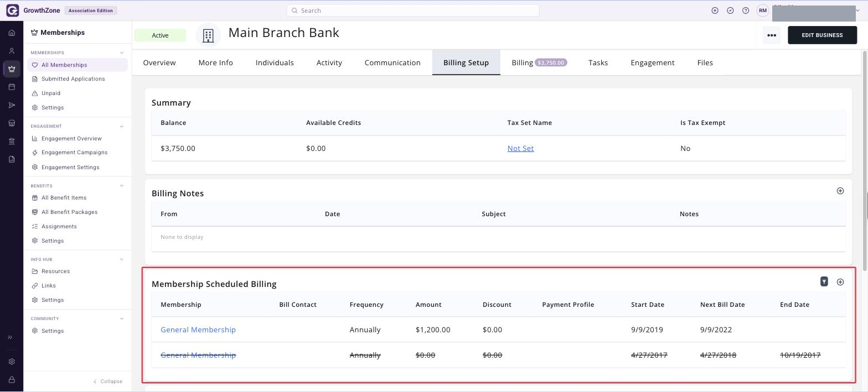The width and height of the screenshot is (868, 392).
Task: Open the Contacts person icon in left rail
Action: [x=12, y=51]
